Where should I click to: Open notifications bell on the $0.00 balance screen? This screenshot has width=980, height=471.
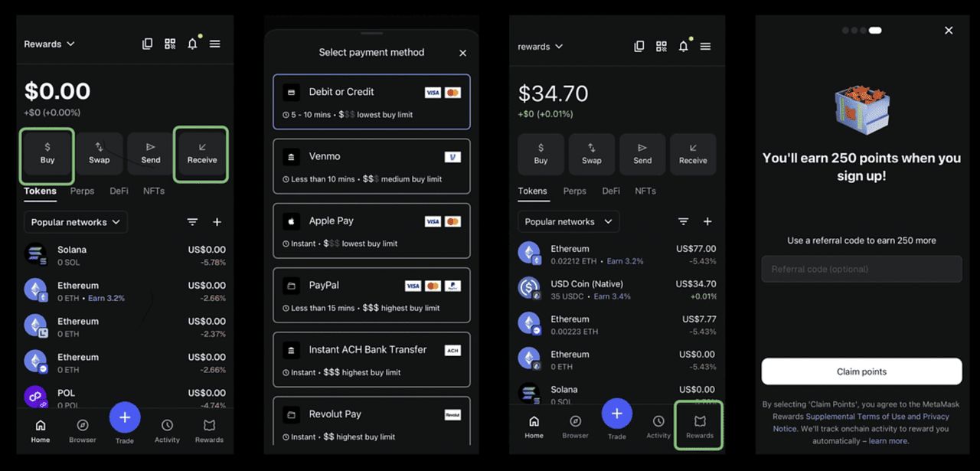pos(193,44)
